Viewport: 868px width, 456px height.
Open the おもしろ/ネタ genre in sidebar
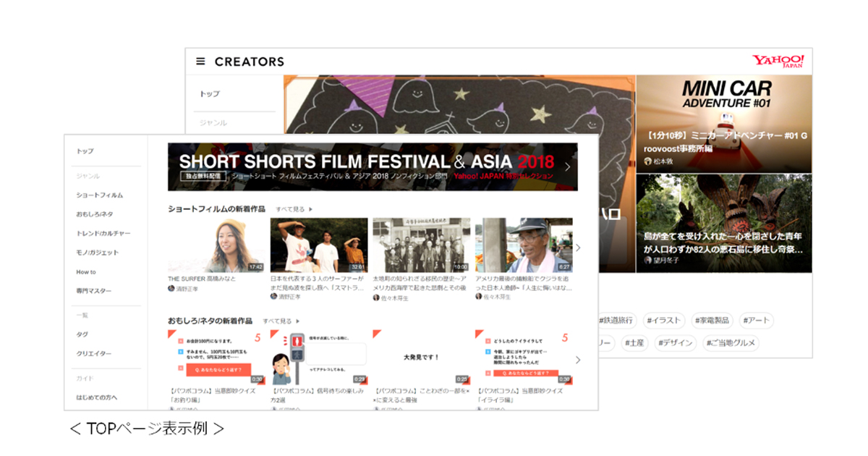(95, 214)
